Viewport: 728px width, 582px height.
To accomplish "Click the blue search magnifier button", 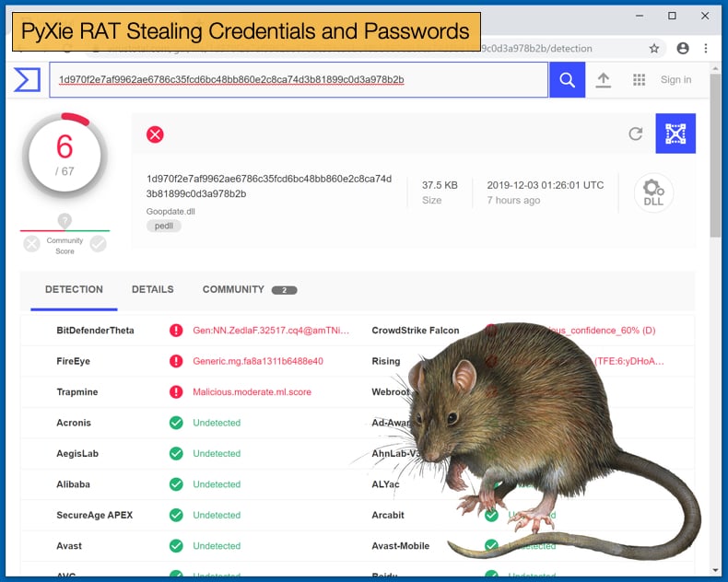I will (567, 80).
